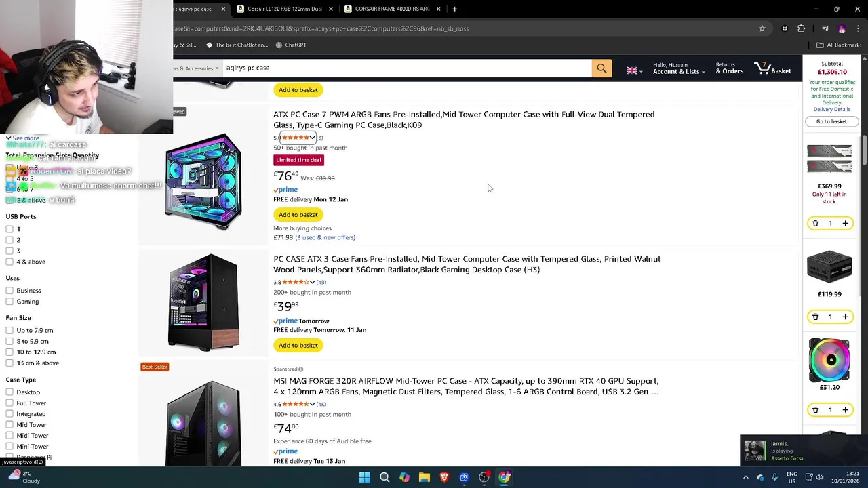Delete the £369.99 RAM item with trash icon

coord(816,223)
